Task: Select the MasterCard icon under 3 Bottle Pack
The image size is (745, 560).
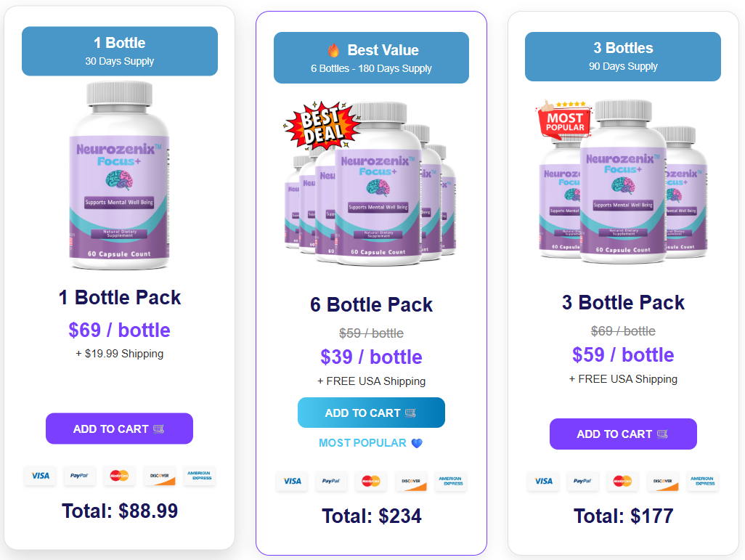Action: pyautogui.click(x=622, y=482)
